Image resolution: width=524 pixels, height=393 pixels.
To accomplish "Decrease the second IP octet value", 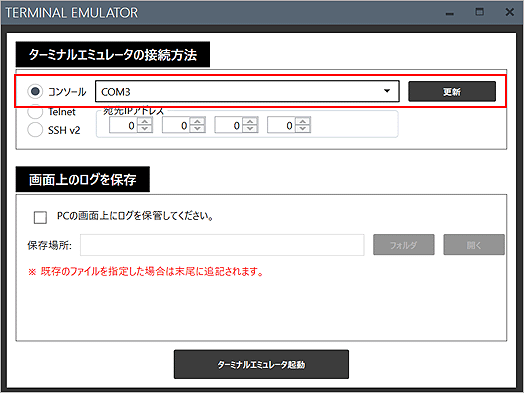I will point(198,129).
